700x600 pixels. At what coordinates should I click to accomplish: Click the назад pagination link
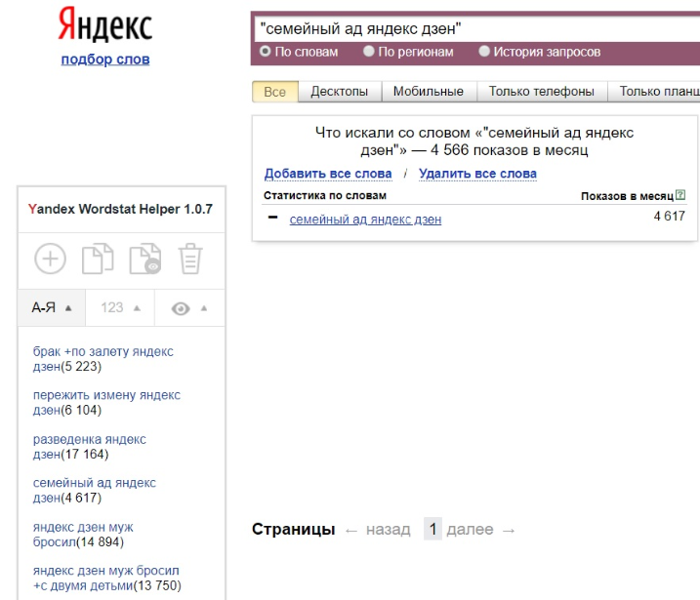[388, 530]
